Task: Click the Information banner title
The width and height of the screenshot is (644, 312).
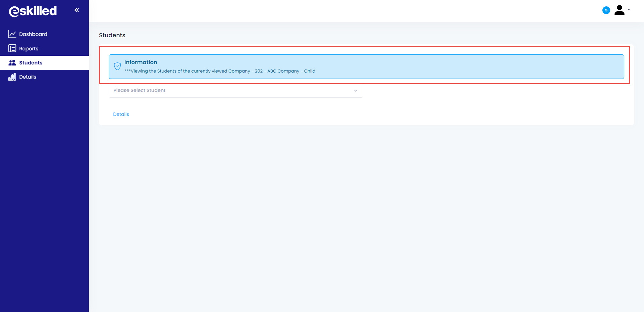Action: [141, 62]
